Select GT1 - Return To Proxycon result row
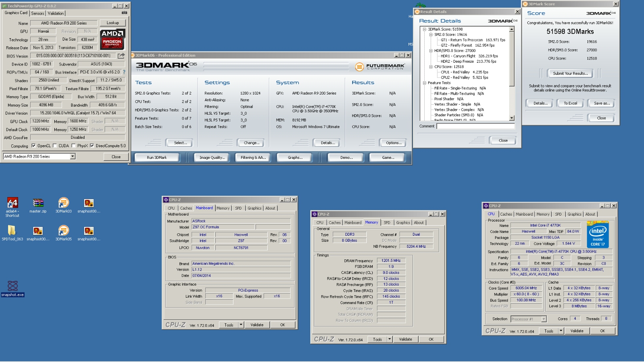This screenshot has height=362, width=644. tap(473, 40)
